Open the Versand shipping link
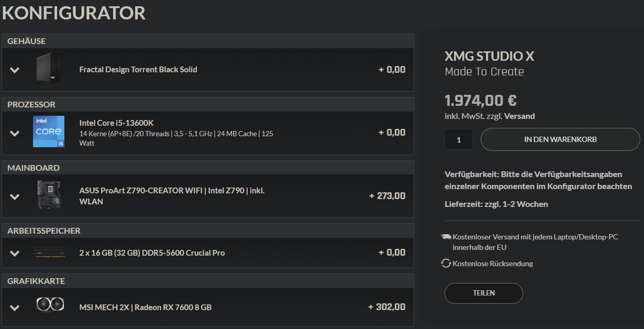This screenshot has height=329, width=644. pos(519,116)
